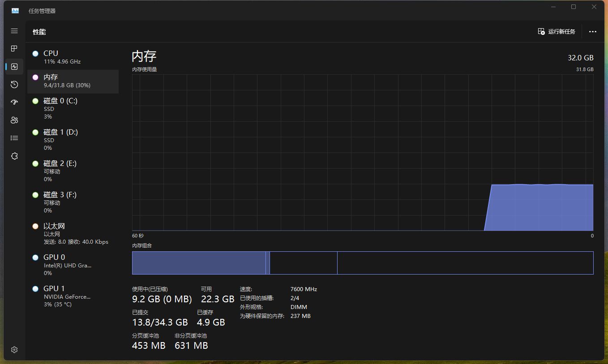Click the 任务管理器 window title text
The width and height of the screenshot is (608, 364).
42,11
